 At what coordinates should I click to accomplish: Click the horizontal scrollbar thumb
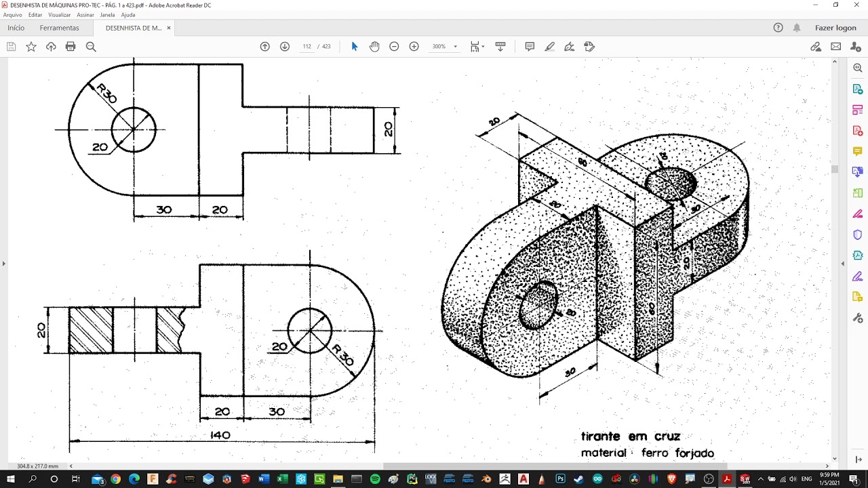[555, 466]
